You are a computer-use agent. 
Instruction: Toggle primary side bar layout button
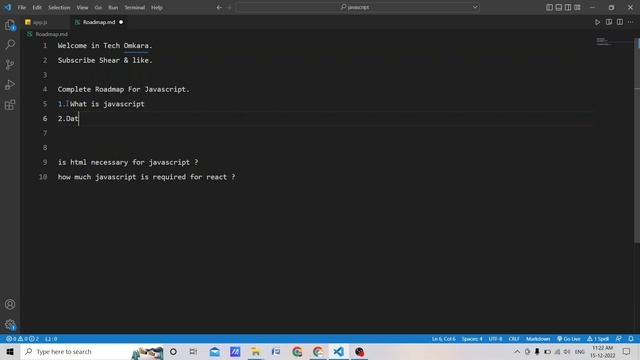click(549, 7)
